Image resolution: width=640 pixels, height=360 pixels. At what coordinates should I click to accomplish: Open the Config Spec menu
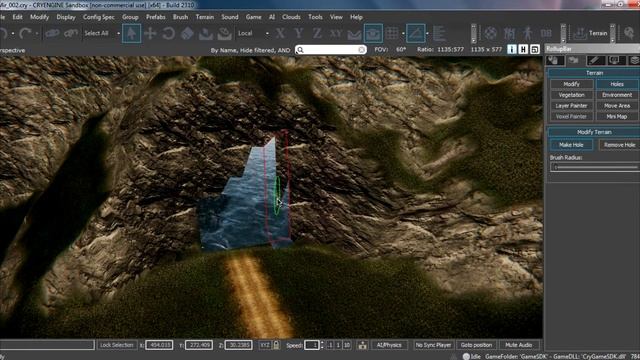(x=98, y=17)
